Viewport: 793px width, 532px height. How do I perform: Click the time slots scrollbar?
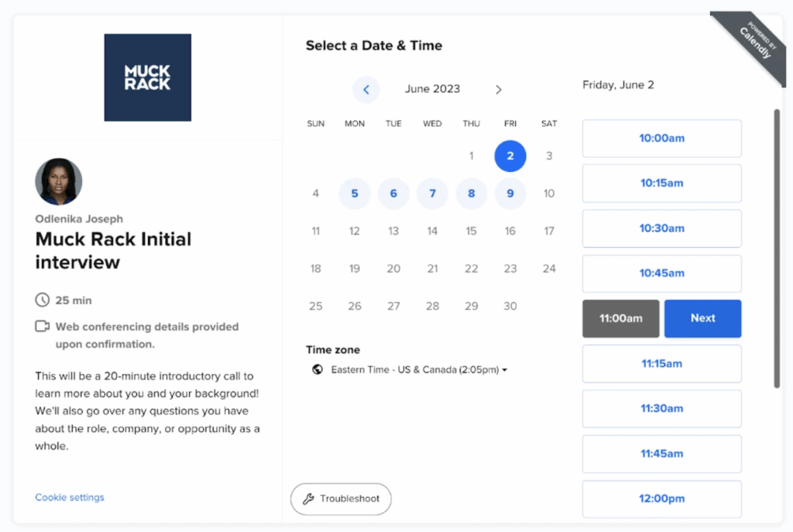[777, 249]
